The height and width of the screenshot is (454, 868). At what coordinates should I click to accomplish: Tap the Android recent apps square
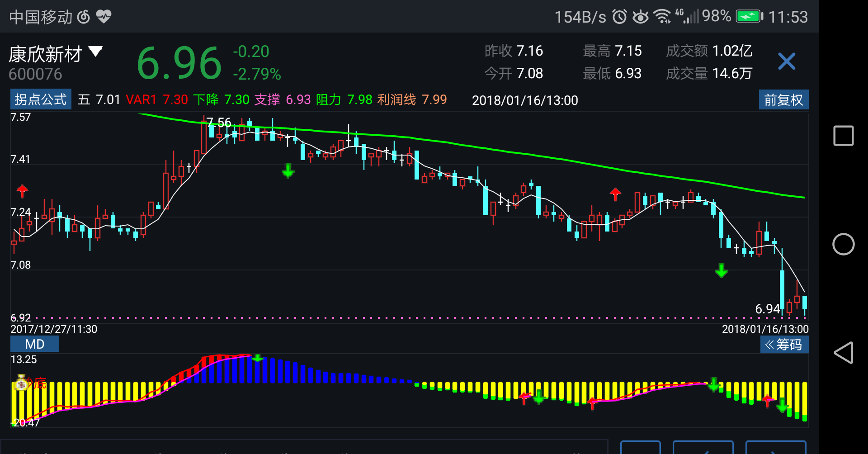843,136
